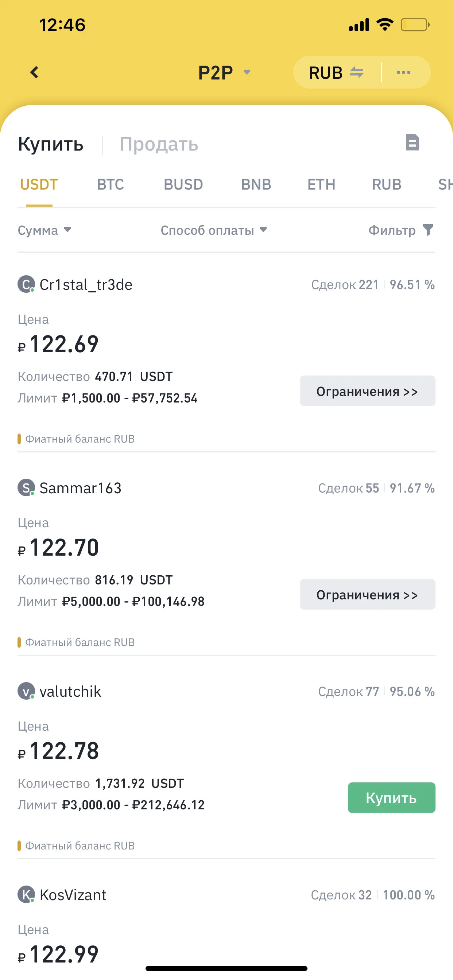Viewport: 453px width, 980px height.
Task: Tap the Sammar163 avatar icon
Action: pyautogui.click(x=26, y=488)
